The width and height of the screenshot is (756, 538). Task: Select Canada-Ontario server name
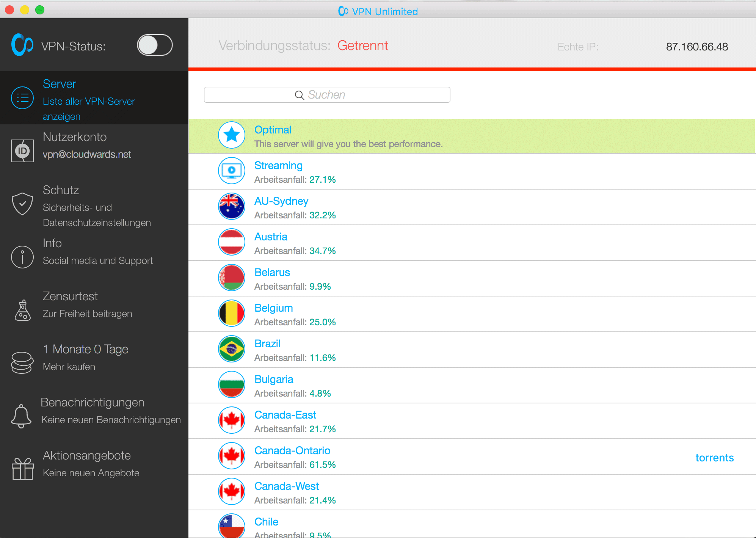(x=292, y=450)
